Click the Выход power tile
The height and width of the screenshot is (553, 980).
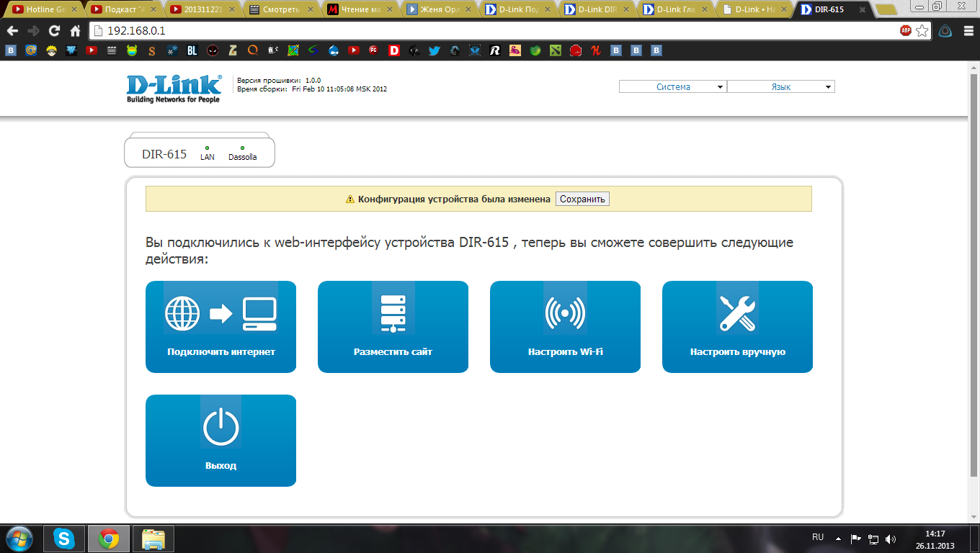click(x=220, y=440)
